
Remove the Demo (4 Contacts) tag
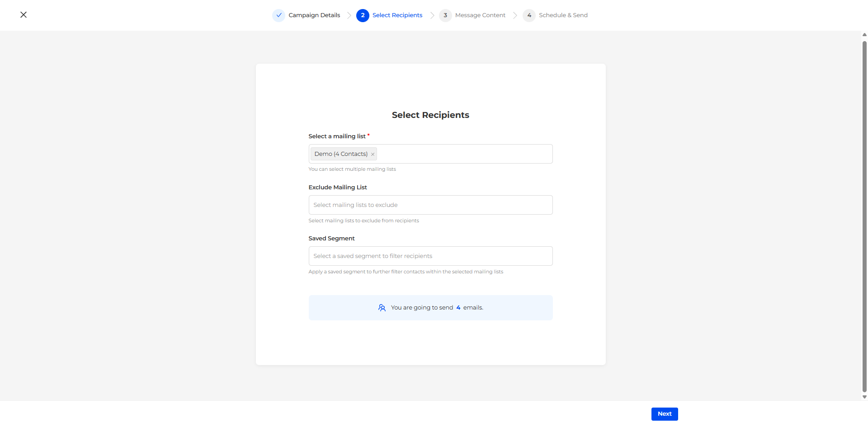373,155
